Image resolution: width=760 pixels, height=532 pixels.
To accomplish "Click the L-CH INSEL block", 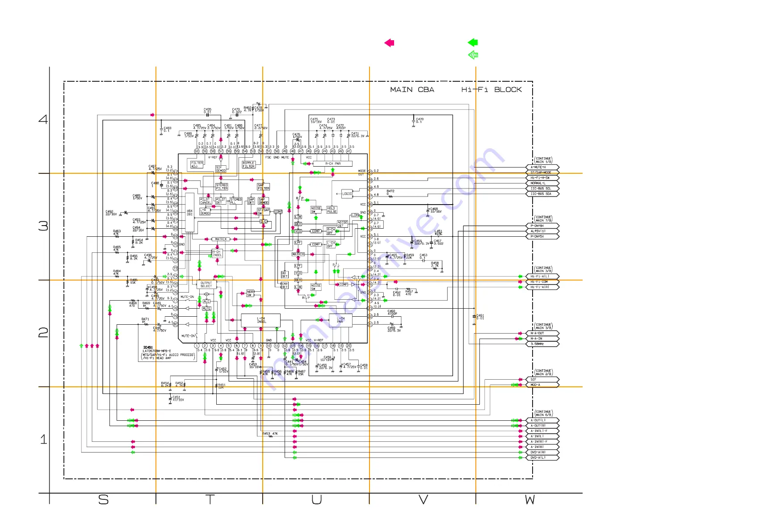I will coord(261,320).
